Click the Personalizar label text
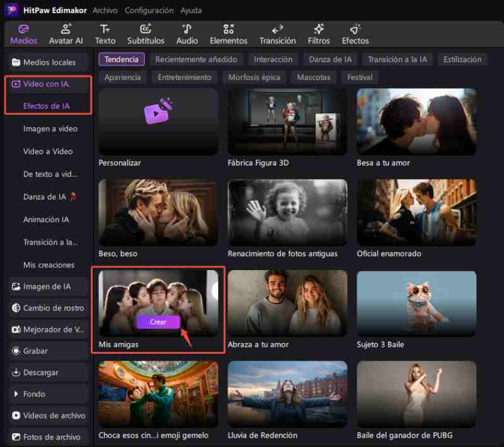 pos(120,163)
